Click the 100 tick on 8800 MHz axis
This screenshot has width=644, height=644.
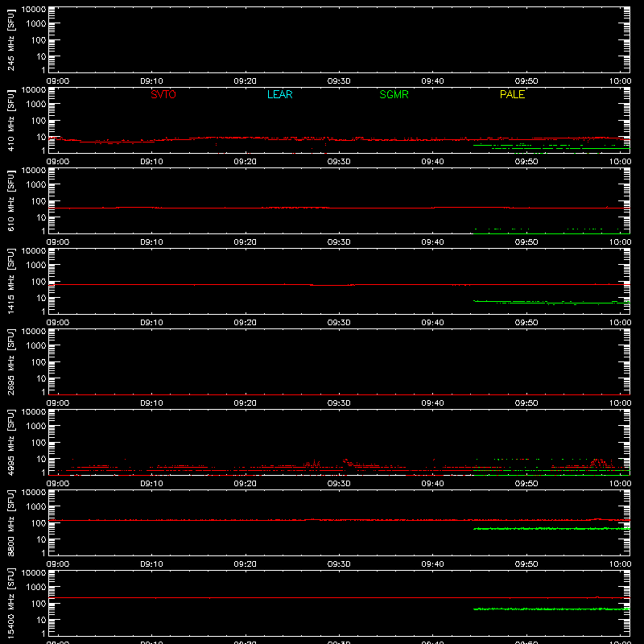pyautogui.click(x=39, y=523)
